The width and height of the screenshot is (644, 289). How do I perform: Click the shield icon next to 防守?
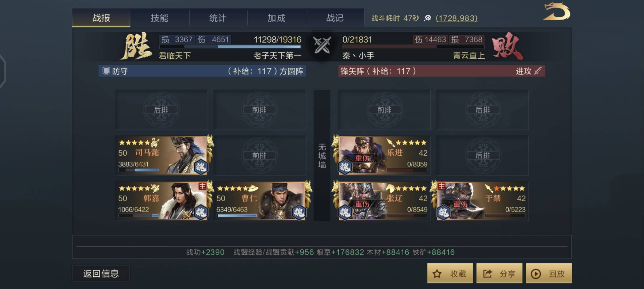[106, 71]
